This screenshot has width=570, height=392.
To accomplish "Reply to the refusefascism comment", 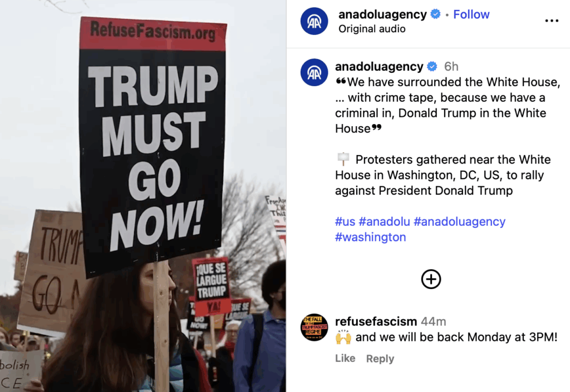I will click(380, 359).
